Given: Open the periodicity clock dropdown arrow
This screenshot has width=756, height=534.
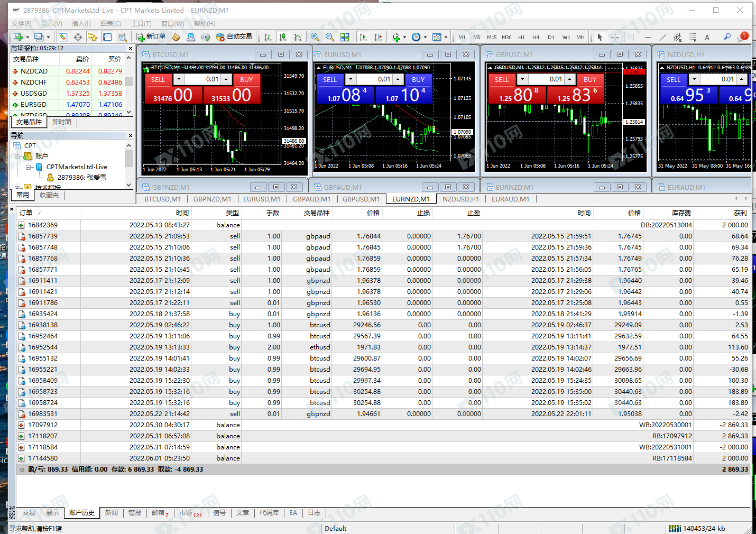Looking at the screenshot, I should pyautogui.click(x=425, y=37).
